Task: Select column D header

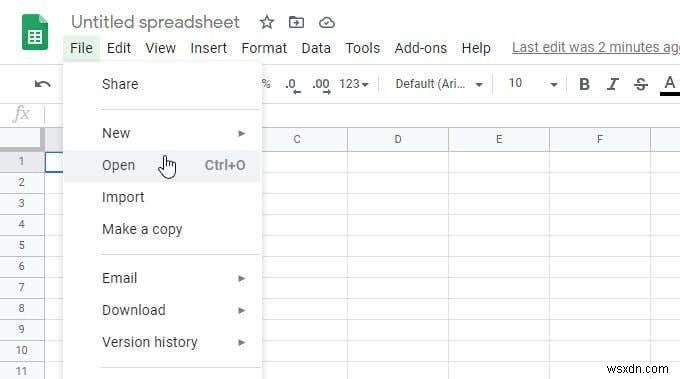Action: click(398, 139)
